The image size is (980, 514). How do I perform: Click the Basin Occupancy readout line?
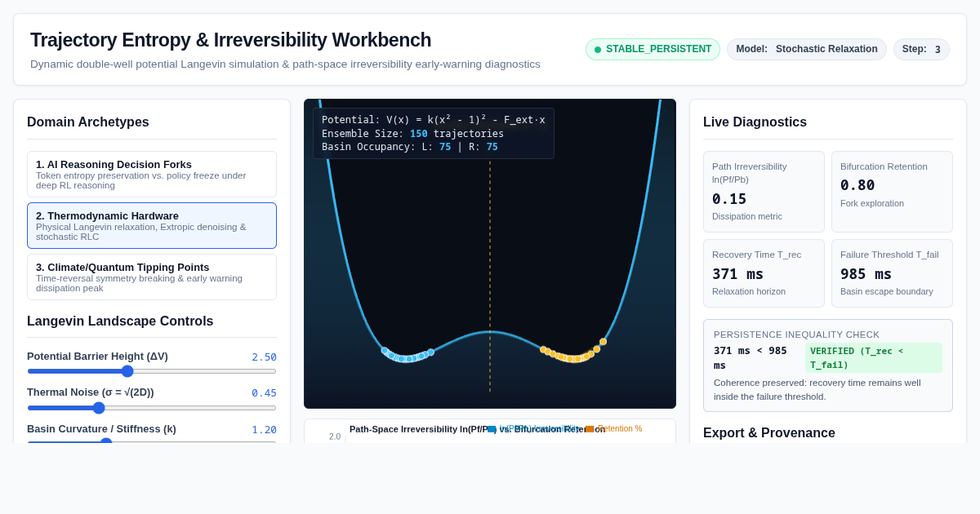click(410, 147)
